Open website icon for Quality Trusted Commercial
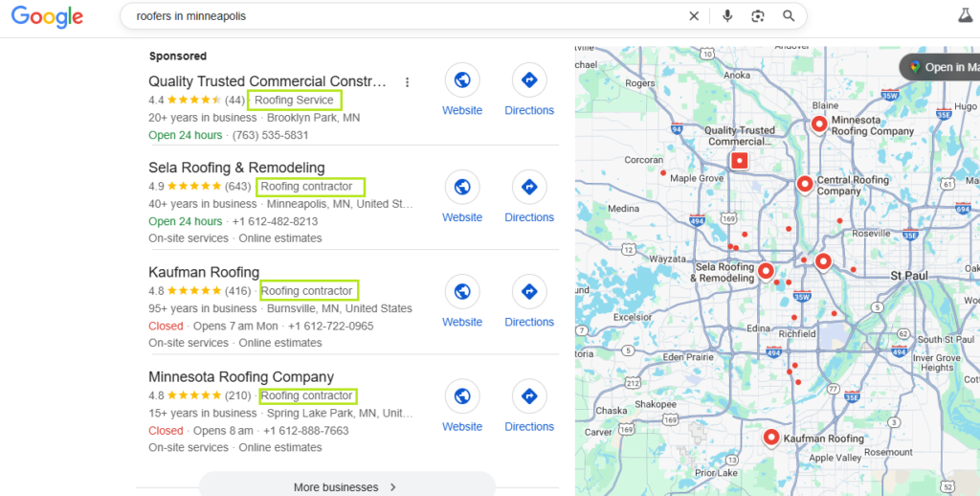Image resolution: width=980 pixels, height=496 pixels. tap(462, 80)
